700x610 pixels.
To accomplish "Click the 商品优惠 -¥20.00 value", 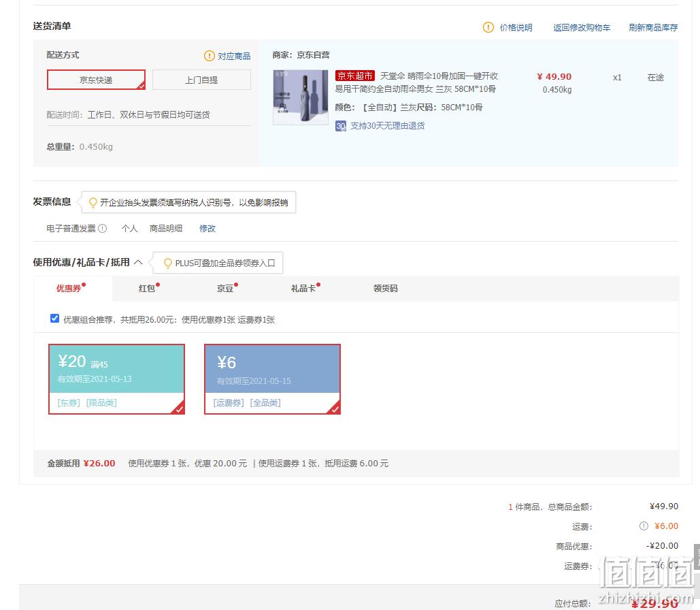I will point(662,545).
